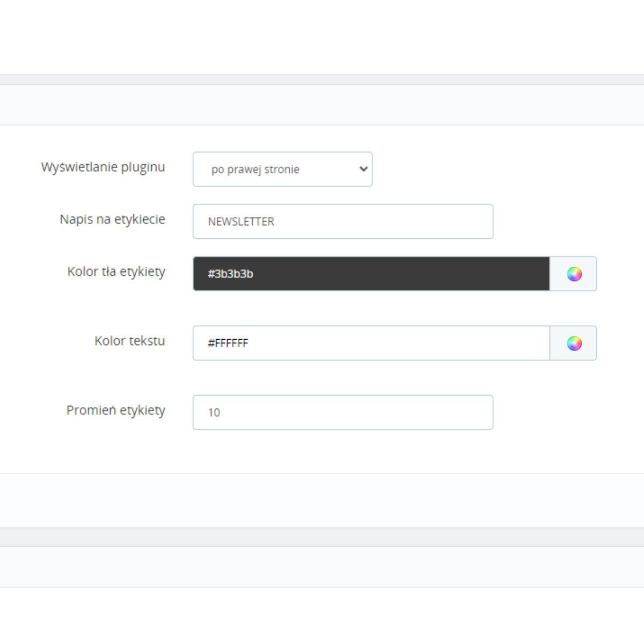Click the Napis na etykiecie label
Viewport: 644px width, 644px height.
click(x=113, y=219)
